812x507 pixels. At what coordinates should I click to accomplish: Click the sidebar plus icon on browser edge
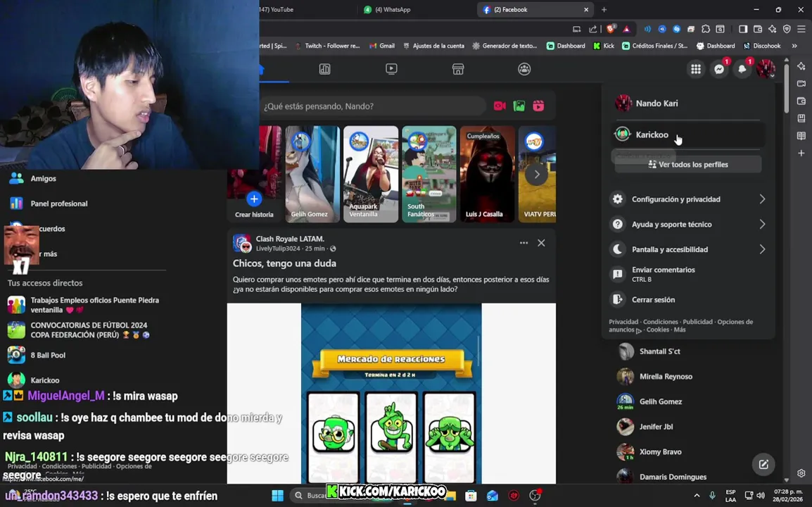[x=801, y=153]
